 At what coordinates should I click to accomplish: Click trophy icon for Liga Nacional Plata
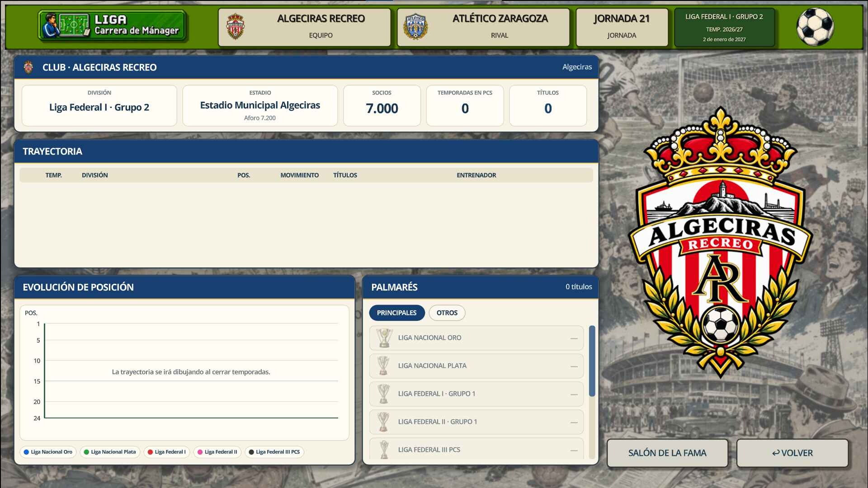(x=384, y=366)
